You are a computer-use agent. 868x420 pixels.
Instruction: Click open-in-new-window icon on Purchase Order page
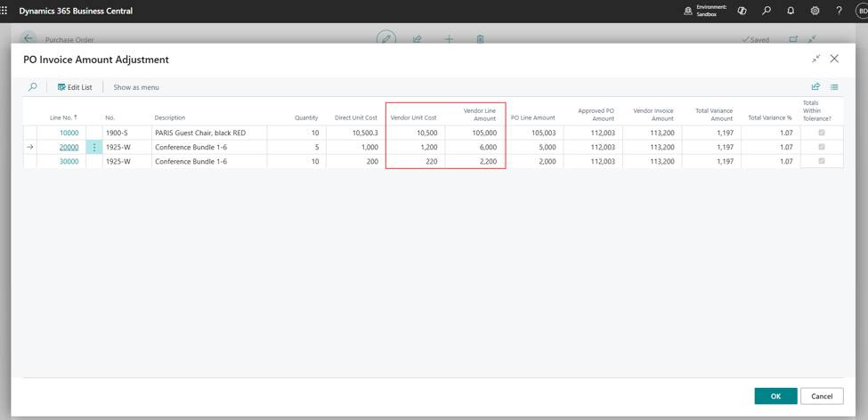point(793,39)
